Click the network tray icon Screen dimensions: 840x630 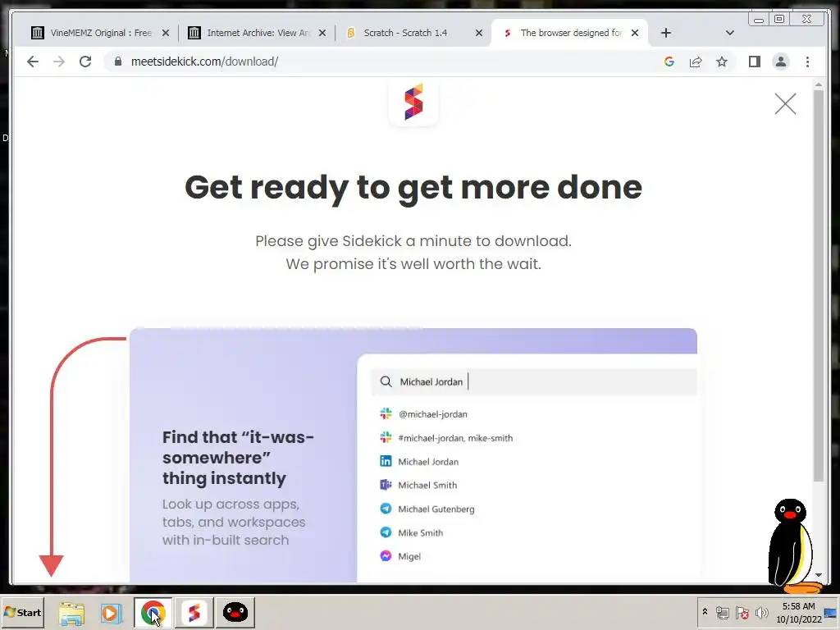(x=723, y=613)
